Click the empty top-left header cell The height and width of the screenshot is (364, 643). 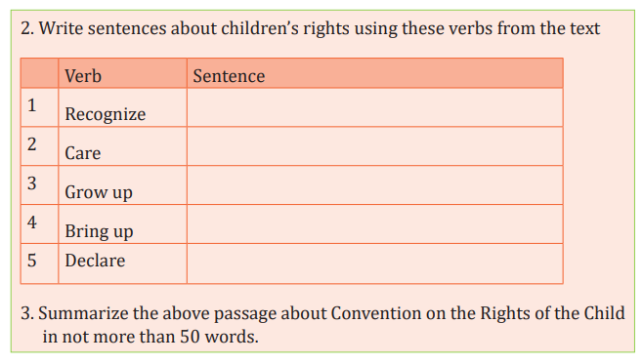39,73
